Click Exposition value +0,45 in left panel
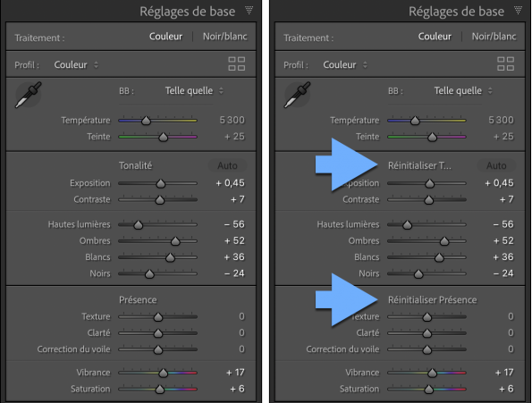This screenshot has height=403, width=532. click(230, 183)
